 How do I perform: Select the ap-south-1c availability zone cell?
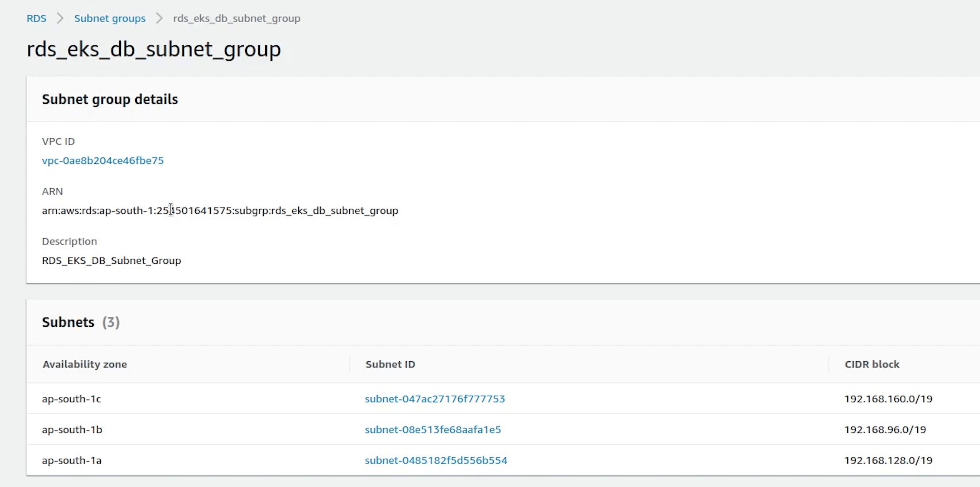point(71,399)
